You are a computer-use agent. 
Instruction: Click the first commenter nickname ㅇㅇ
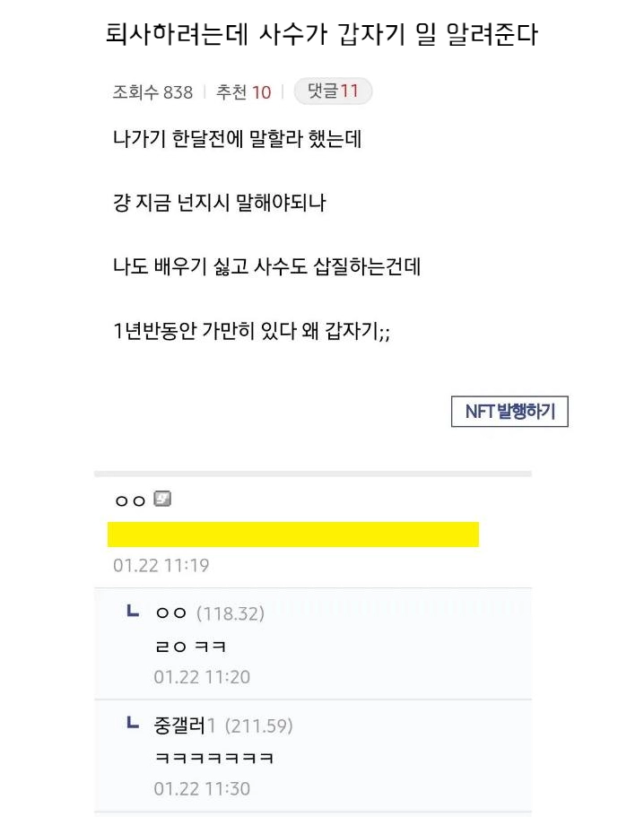pos(130,501)
